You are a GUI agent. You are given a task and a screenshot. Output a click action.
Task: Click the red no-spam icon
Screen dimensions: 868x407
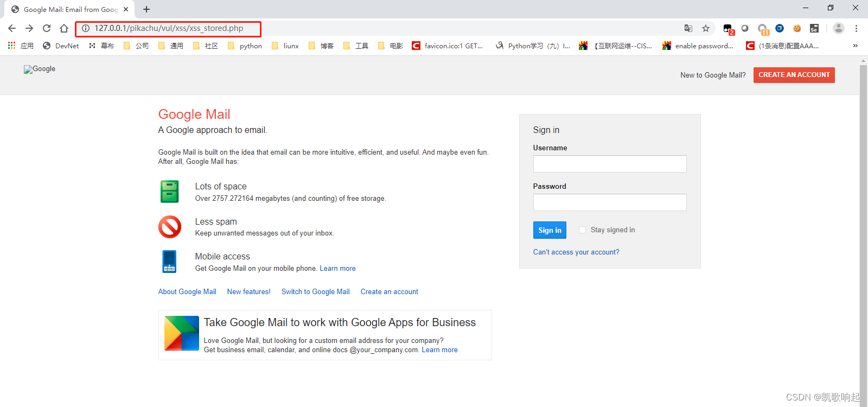point(170,227)
